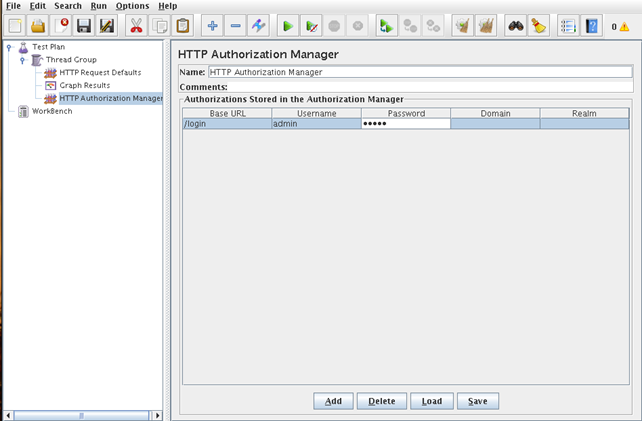Click the blue question mark Help icon
The image size is (642, 421).
coord(592,26)
